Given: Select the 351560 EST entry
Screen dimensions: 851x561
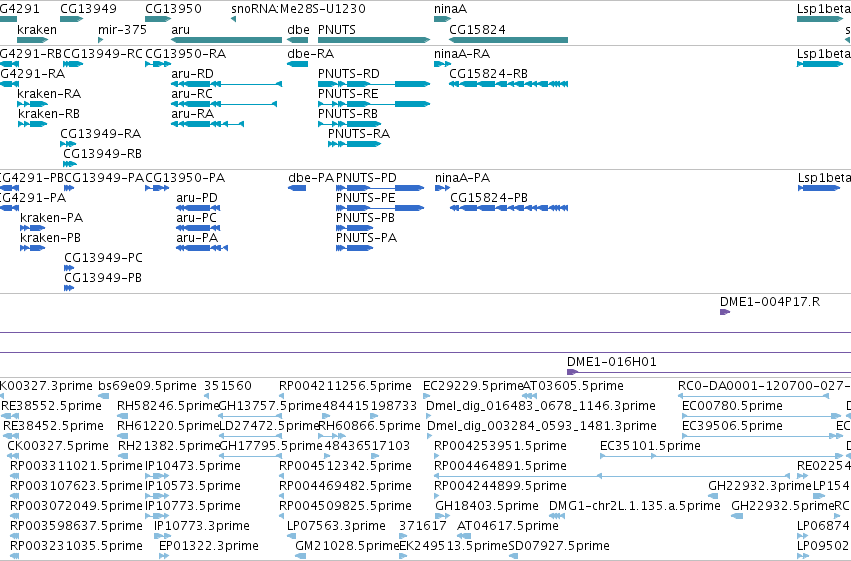Looking at the screenshot, I should click(x=207, y=396).
